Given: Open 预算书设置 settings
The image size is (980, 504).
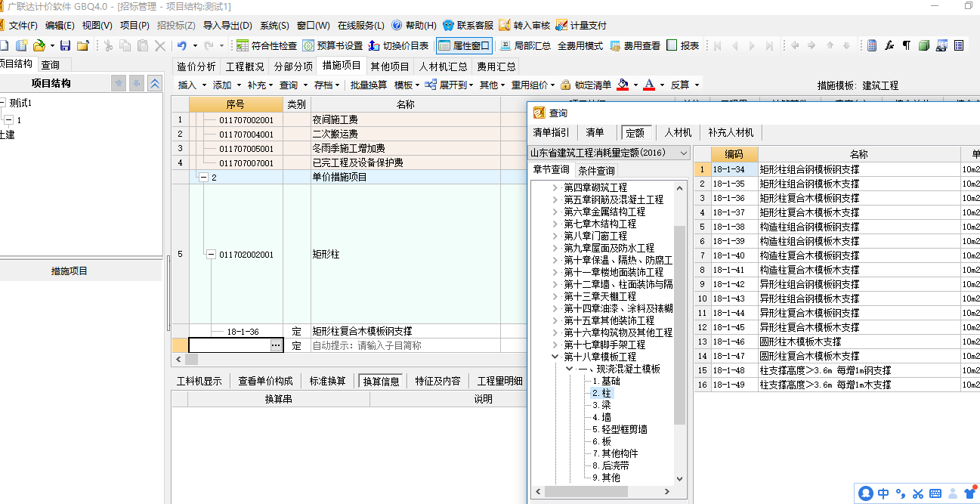Looking at the screenshot, I should [x=333, y=45].
